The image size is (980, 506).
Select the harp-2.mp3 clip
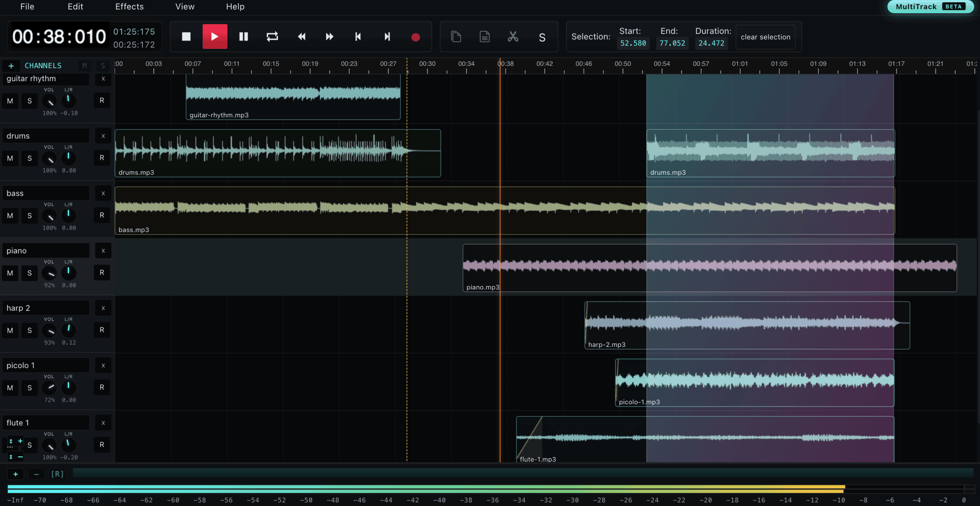point(747,326)
